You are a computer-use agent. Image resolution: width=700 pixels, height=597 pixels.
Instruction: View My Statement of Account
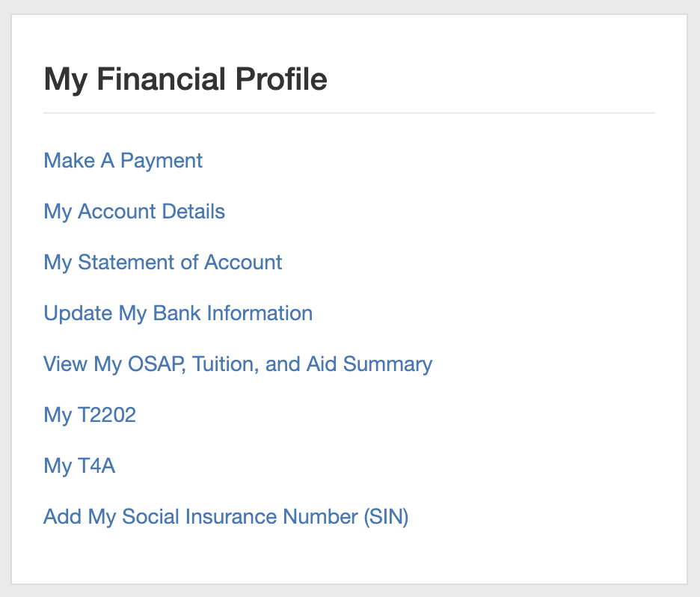(162, 263)
